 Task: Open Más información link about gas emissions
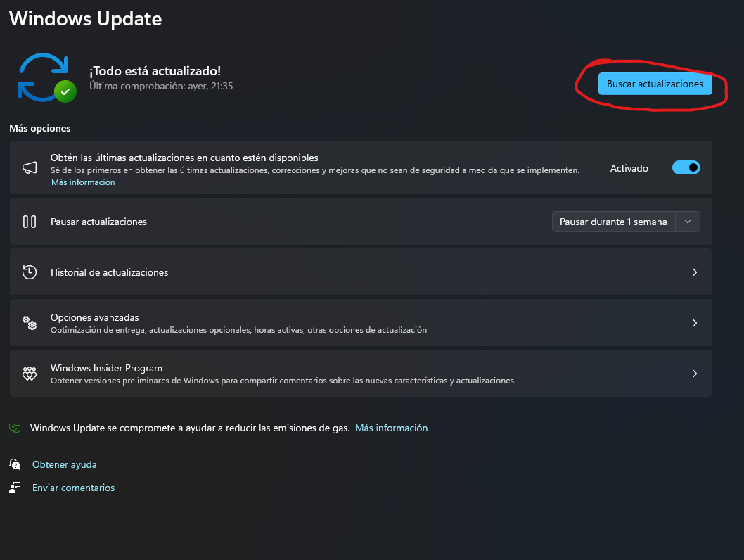392,428
